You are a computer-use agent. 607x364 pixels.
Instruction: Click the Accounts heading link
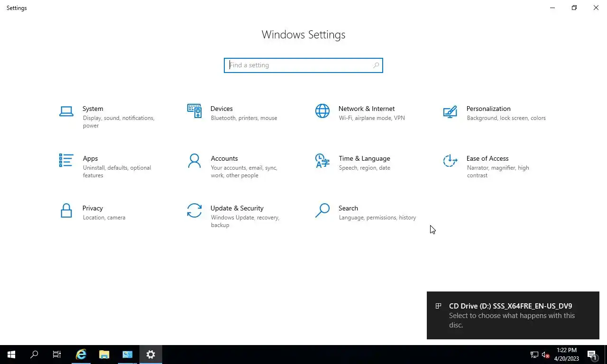coord(224,158)
